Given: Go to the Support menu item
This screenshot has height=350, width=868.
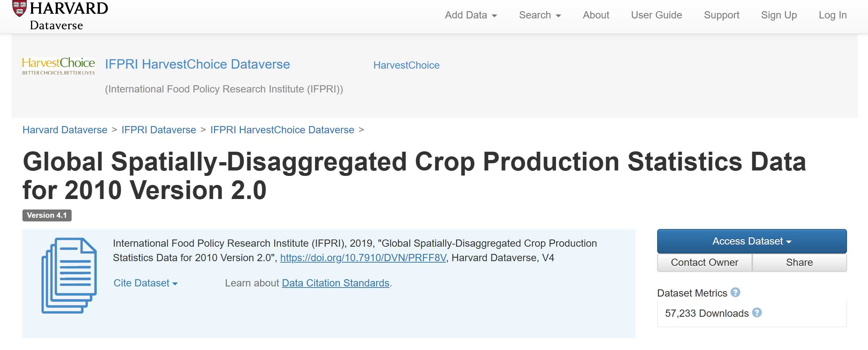Looking at the screenshot, I should [x=722, y=15].
